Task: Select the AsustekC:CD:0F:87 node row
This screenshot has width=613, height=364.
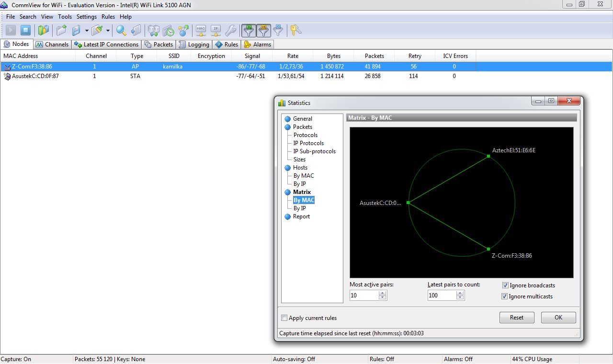Action: [x=306, y=76]
